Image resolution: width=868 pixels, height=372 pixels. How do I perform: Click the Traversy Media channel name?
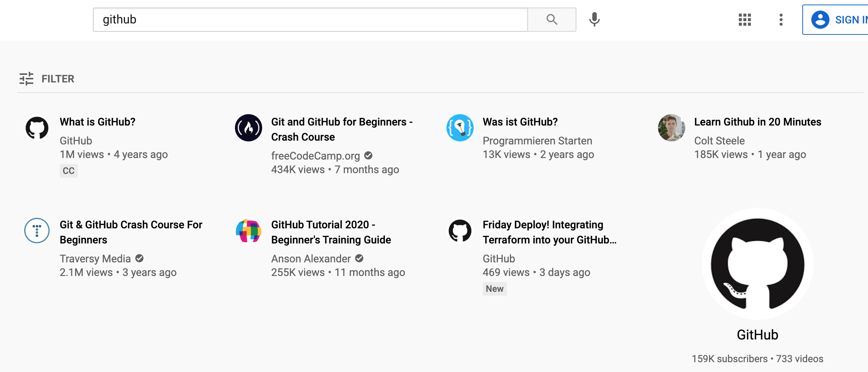click(x=95, y=259)
